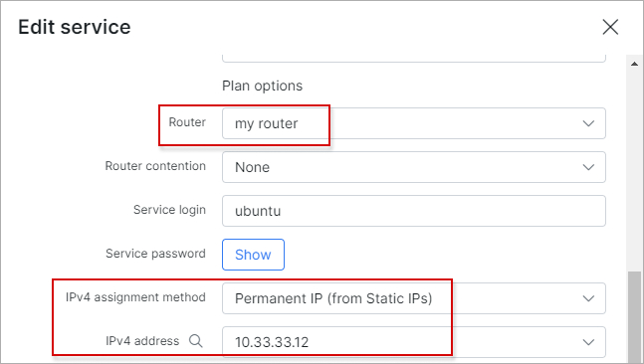
Task: Click the IPv4 address chevron arrow
Action: 588,342
